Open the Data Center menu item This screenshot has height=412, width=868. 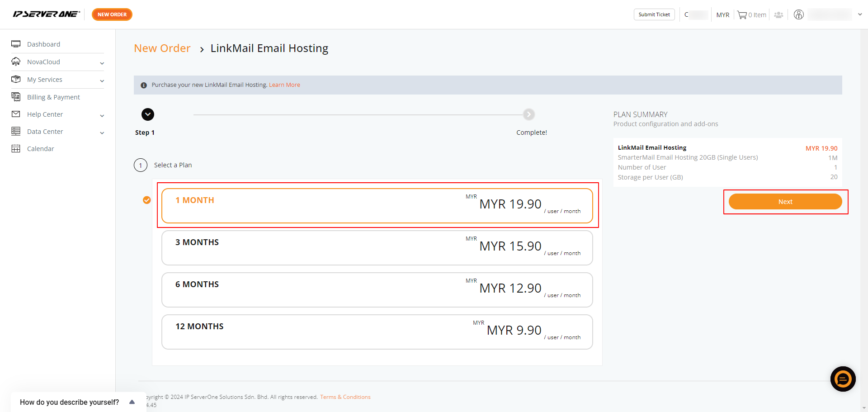[45, 132]
